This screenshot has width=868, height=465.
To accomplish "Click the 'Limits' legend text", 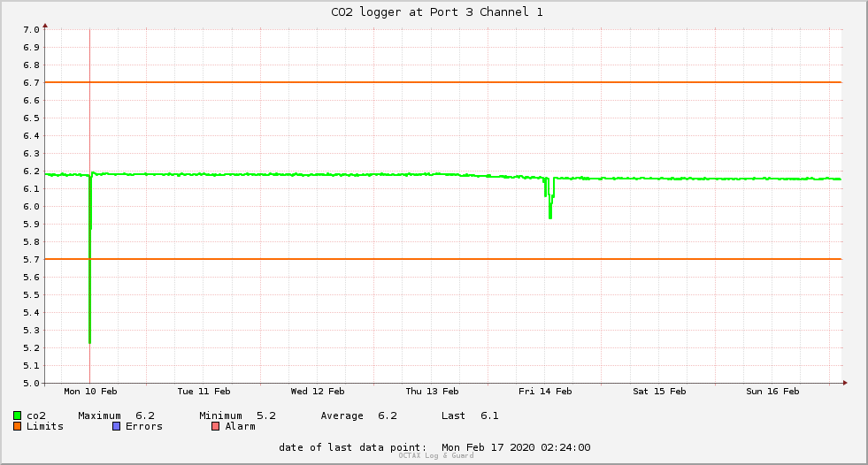I will tap(45, 426).
